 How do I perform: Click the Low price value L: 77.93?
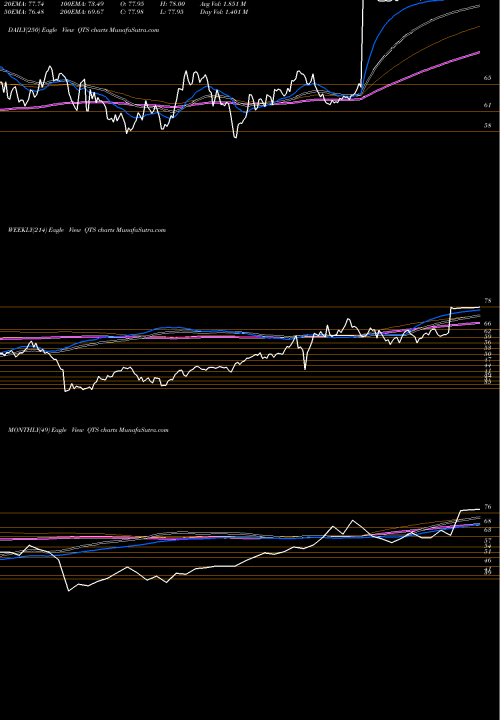pos(174,12)
